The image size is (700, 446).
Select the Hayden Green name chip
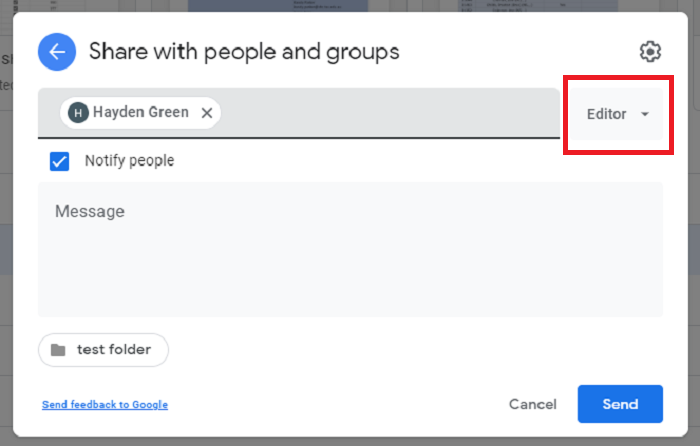140,113
